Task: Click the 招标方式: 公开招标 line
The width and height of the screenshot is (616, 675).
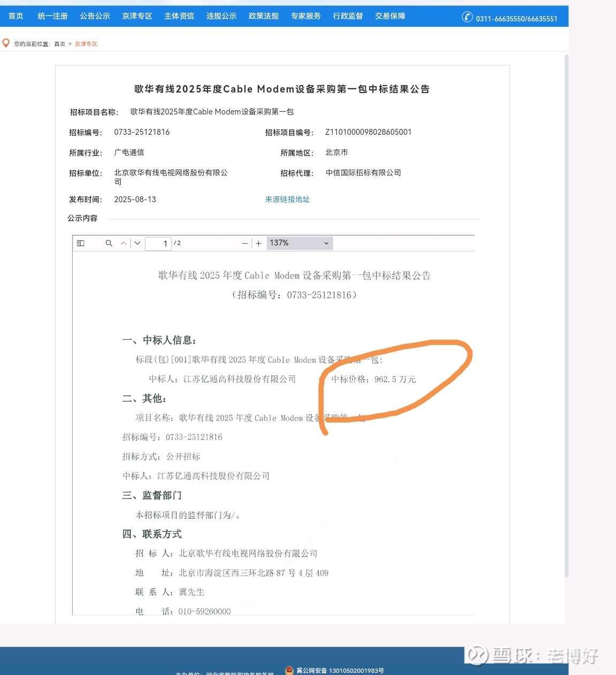Action: click(161, 457)
